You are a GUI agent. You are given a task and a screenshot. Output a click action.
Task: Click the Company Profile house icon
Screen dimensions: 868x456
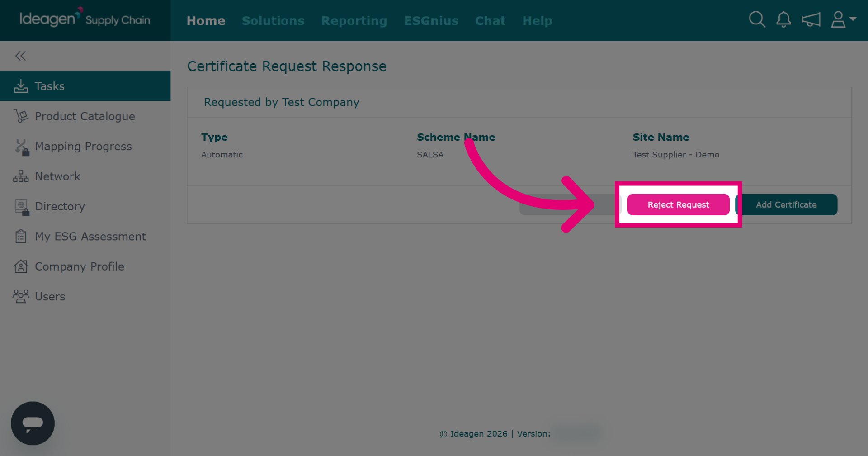pos(21,266)
